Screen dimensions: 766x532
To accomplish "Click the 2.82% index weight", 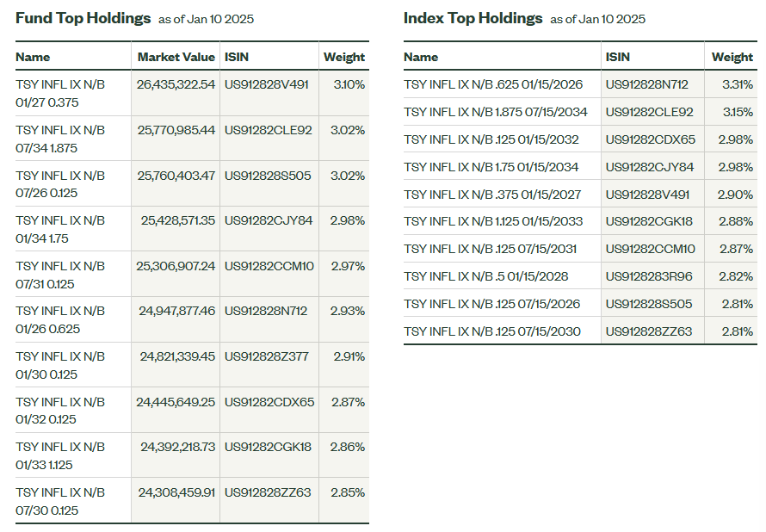I will pyautogui.click(x=736, y=276).
